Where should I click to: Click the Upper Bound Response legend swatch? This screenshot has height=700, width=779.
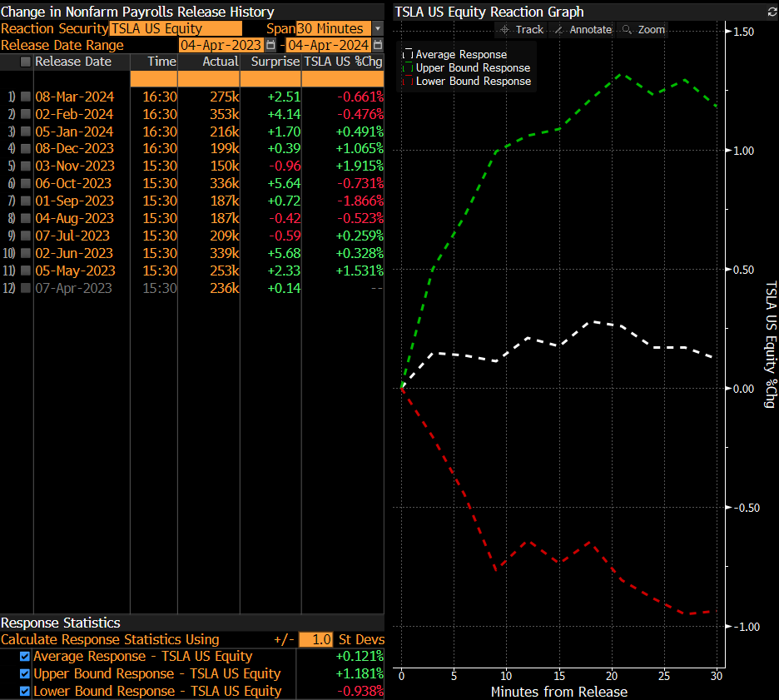coord(408,67)
